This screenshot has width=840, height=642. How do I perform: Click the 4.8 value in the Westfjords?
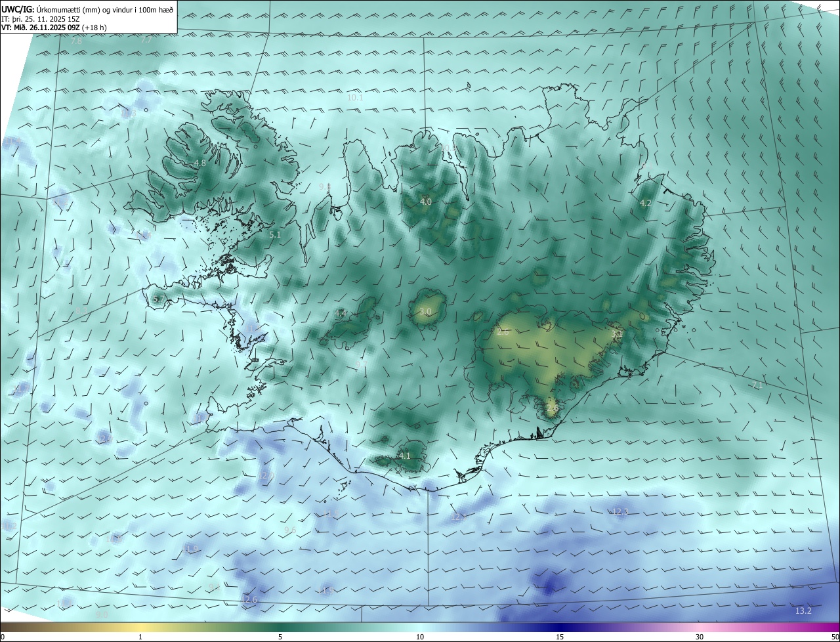coord(200,163)
